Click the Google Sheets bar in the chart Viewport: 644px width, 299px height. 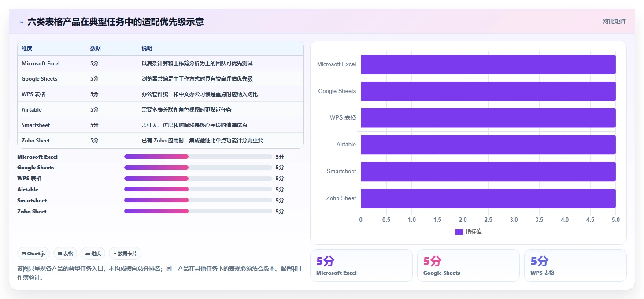tap(488, 91)
